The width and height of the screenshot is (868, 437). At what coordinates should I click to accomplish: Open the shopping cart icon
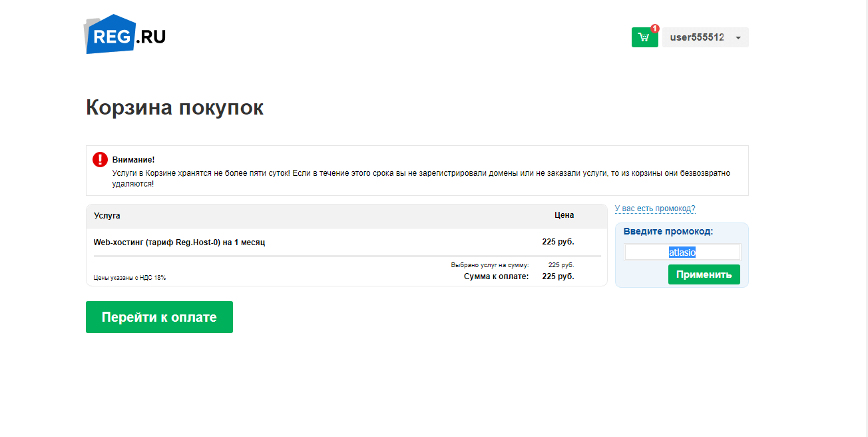click(644, 37)
